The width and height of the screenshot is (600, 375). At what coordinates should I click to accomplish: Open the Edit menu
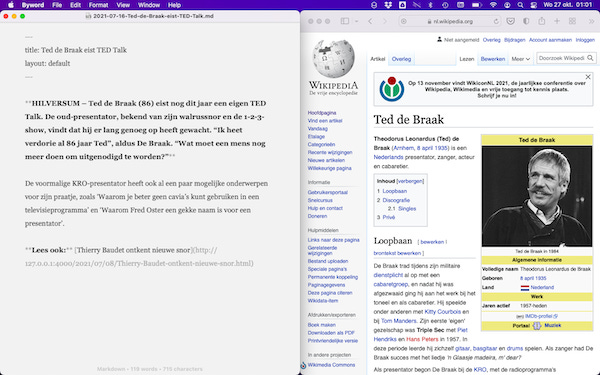tap(75, 5)
